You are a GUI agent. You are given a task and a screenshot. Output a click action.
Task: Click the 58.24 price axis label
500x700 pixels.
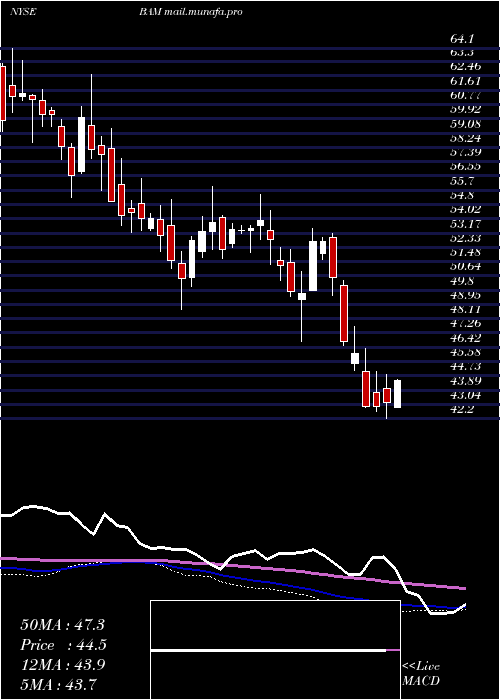coord(465,138)
